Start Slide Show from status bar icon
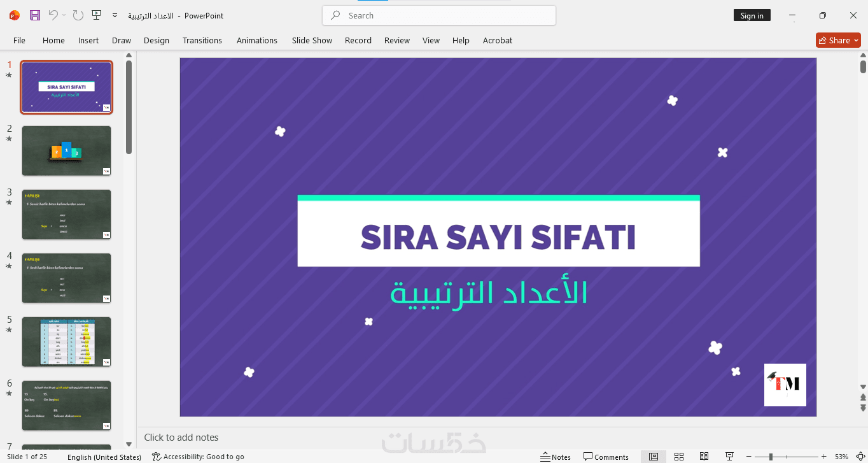 tap(729, 457)
